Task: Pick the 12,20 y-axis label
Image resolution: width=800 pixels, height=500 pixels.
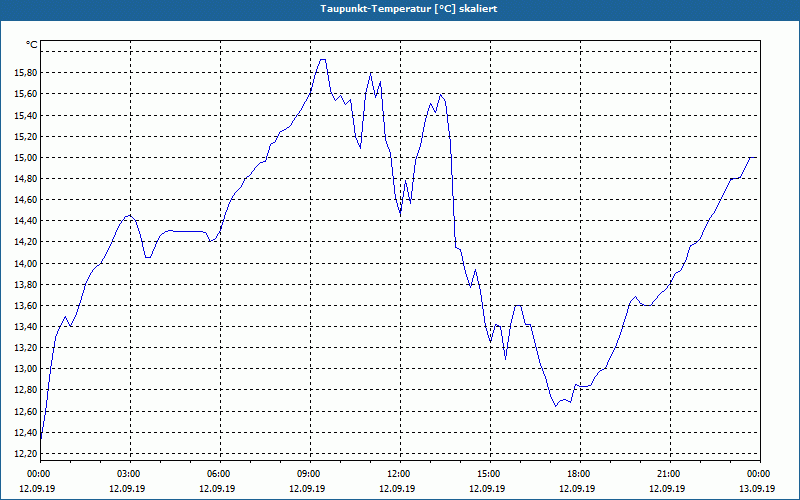Action: (26, 454)
